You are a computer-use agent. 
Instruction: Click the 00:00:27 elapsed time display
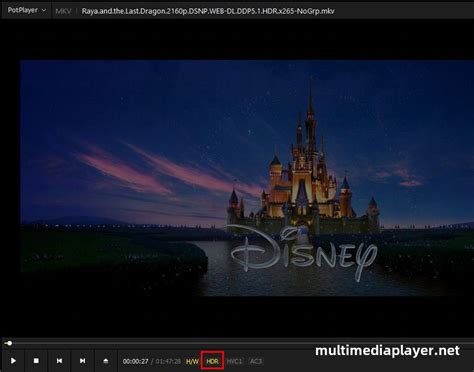pyautogui.click(x=135, y=361)
